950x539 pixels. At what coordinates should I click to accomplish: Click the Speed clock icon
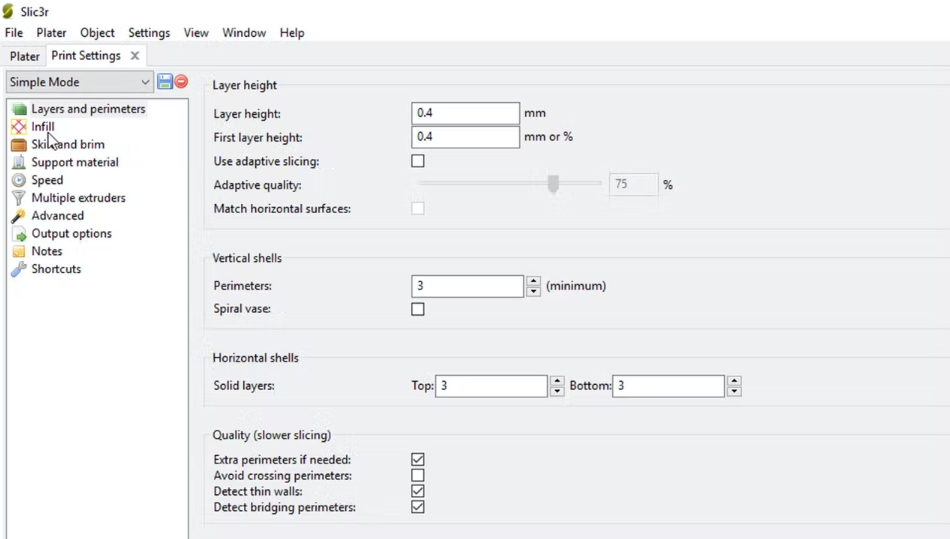19,180
